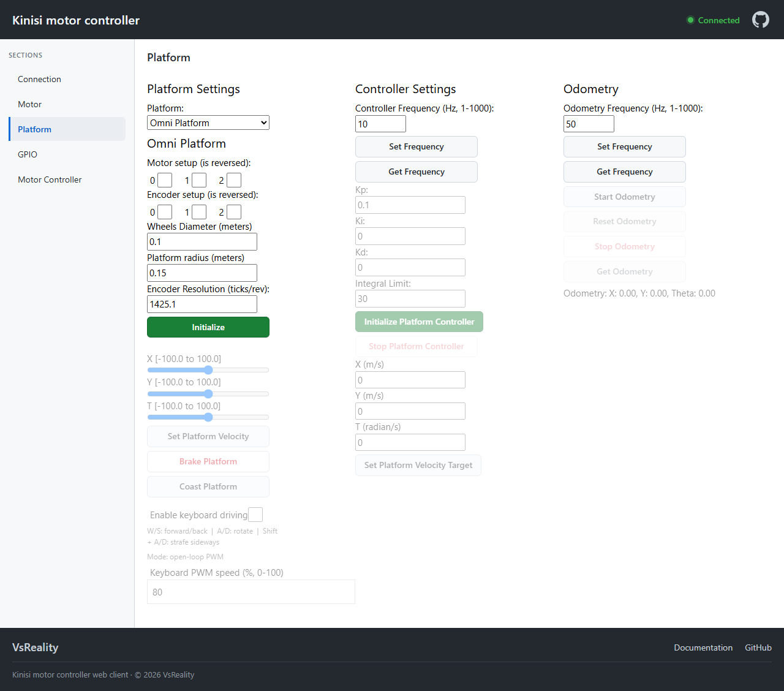The height and width of the screenshot is (691, 784).
Task: Toggle motor 1 reversed checkbox
Action: tap(199, 180)
